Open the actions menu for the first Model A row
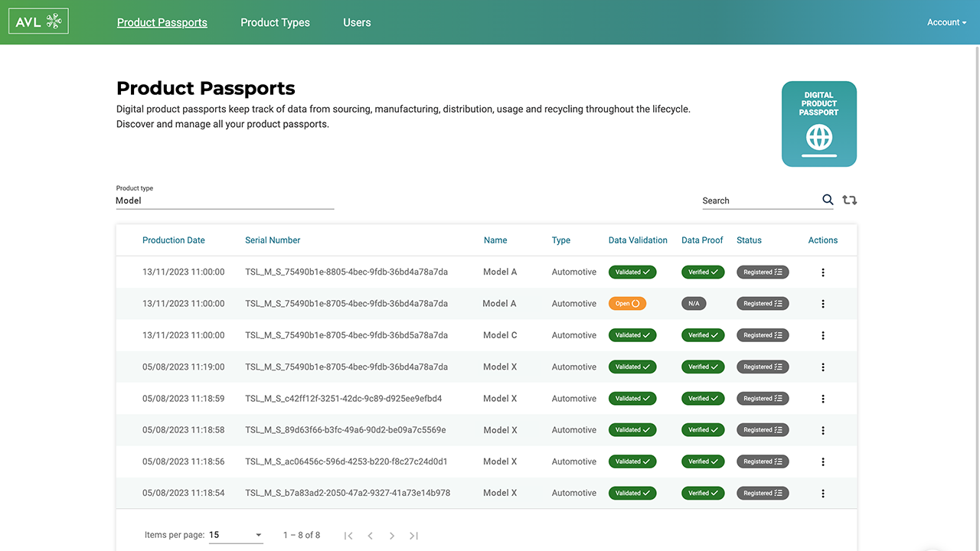Image resolution: width=980 pixels, height=551 pixels. click(822, 272)
